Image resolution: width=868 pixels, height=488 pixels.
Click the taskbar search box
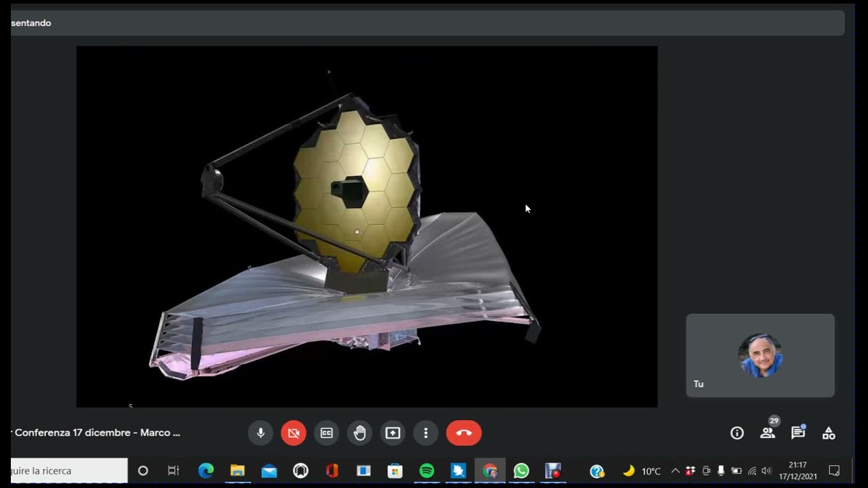click(68, 470)
